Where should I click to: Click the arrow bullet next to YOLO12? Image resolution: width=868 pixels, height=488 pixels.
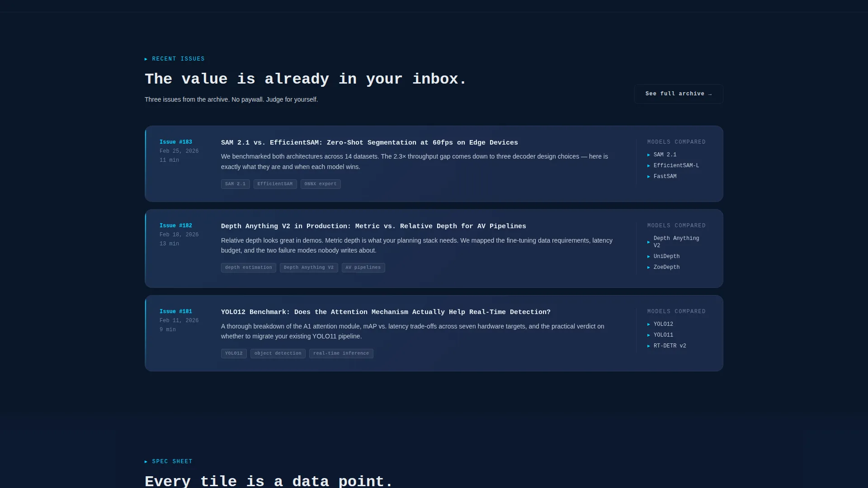649,324
